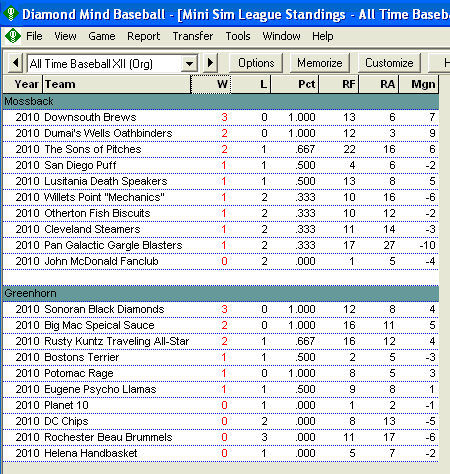Image resolution: width=450 pixels, height=474 pixels.
Task: Sort by the Pct column header
Action: click(295, 84)
